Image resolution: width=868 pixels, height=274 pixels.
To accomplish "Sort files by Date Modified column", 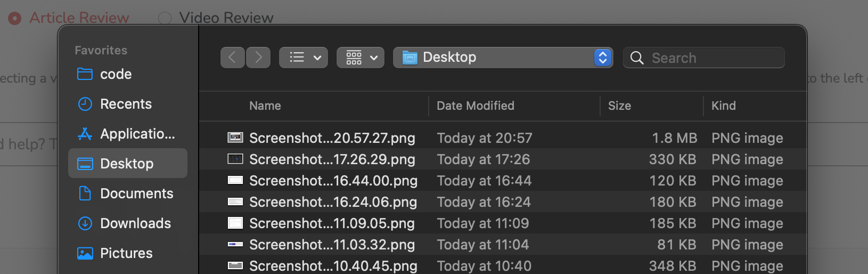I will point(476,106).
